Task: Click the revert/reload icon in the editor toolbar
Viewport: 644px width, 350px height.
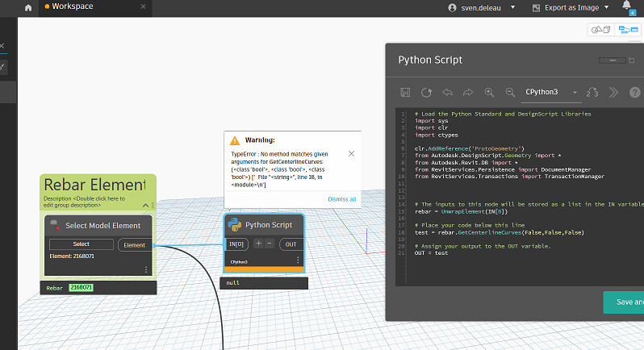Action: [x=426, y=92]
